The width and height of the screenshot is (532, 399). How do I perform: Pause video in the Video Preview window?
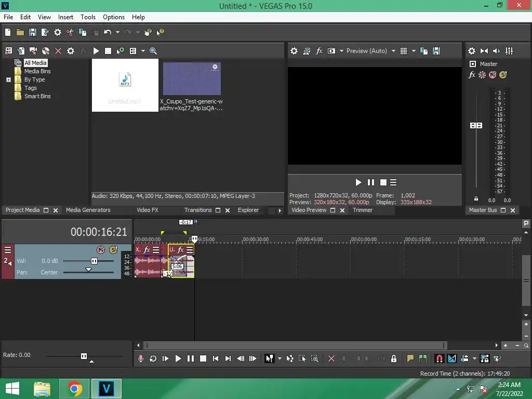coord(371,182)
